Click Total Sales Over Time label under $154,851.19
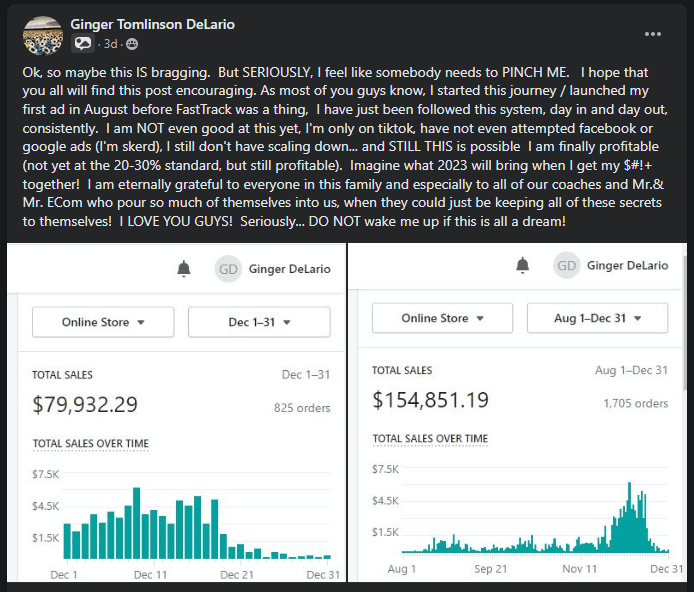Image resolution: width=694 pixels, height=592 pixels. tap(430, 438)
